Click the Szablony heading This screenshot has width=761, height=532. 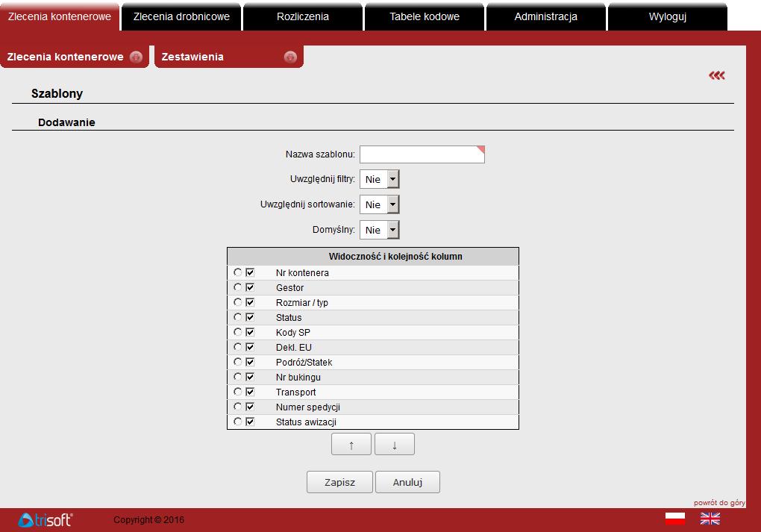click(57, 93)
